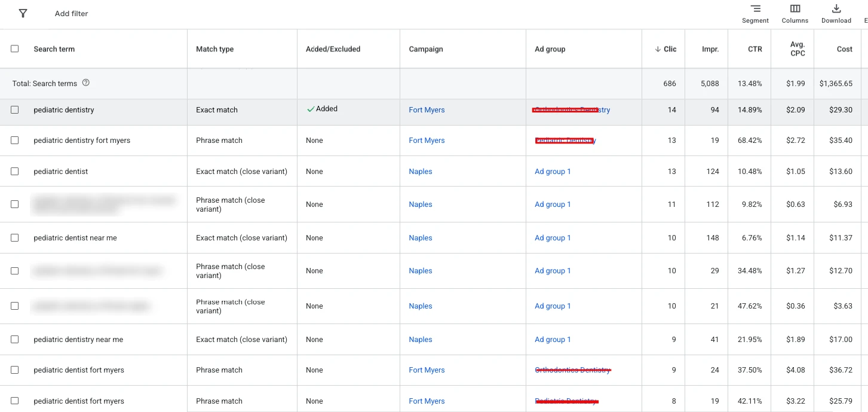
Task: Click the total CTR '13.48%'
Action: point(750,84)
